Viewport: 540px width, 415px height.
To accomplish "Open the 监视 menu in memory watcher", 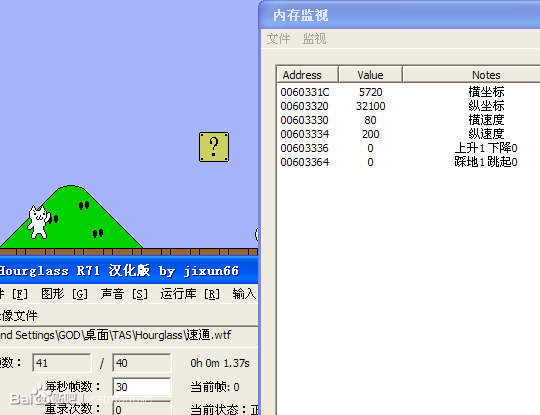I will click(314, 39).
